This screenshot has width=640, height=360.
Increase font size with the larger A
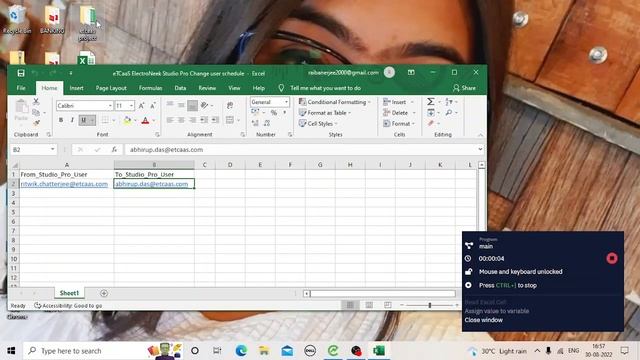[x=142, y=106]
